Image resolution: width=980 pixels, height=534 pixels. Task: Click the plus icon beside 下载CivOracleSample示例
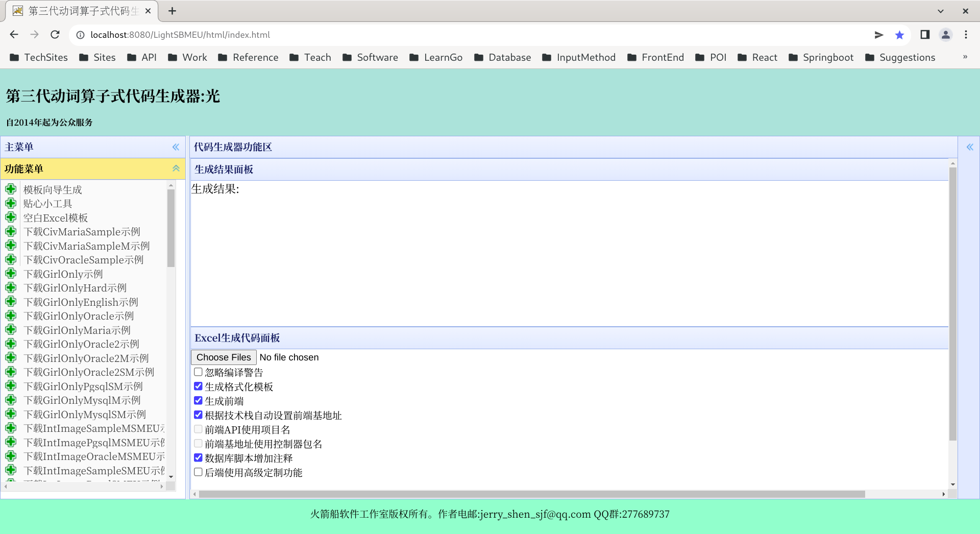[x=11, y=259]
